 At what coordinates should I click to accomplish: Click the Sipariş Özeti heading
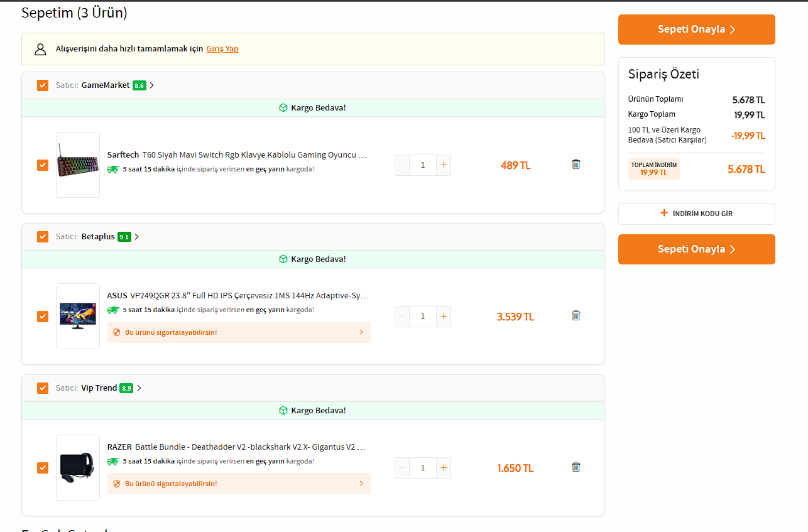(663, 74)
